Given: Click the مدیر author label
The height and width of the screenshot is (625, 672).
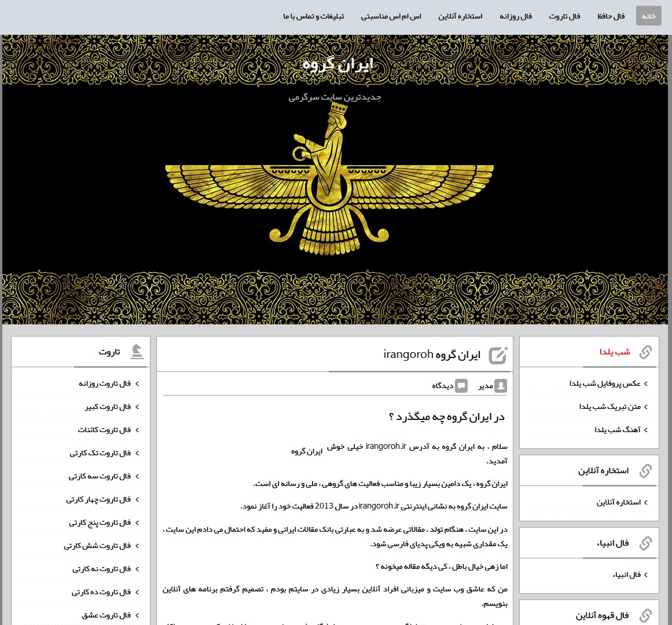Looking at the screenshot, I should pyautogui.click(x=485, y=386).
